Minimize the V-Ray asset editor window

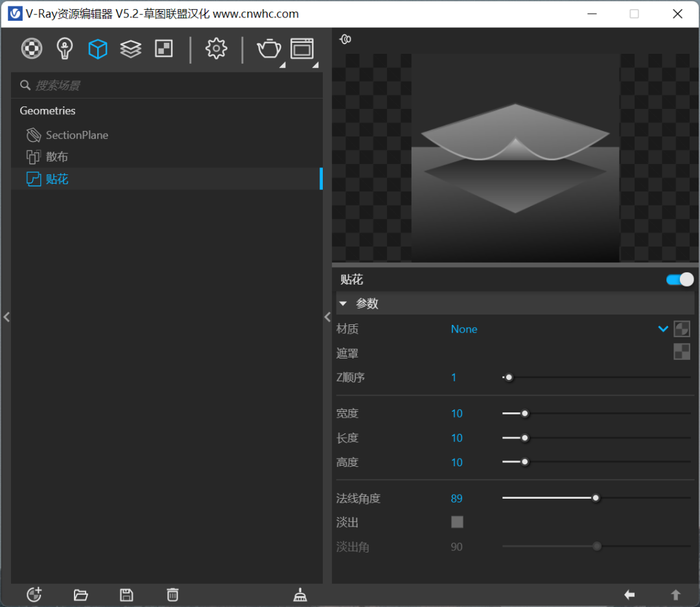click(592, 14)
